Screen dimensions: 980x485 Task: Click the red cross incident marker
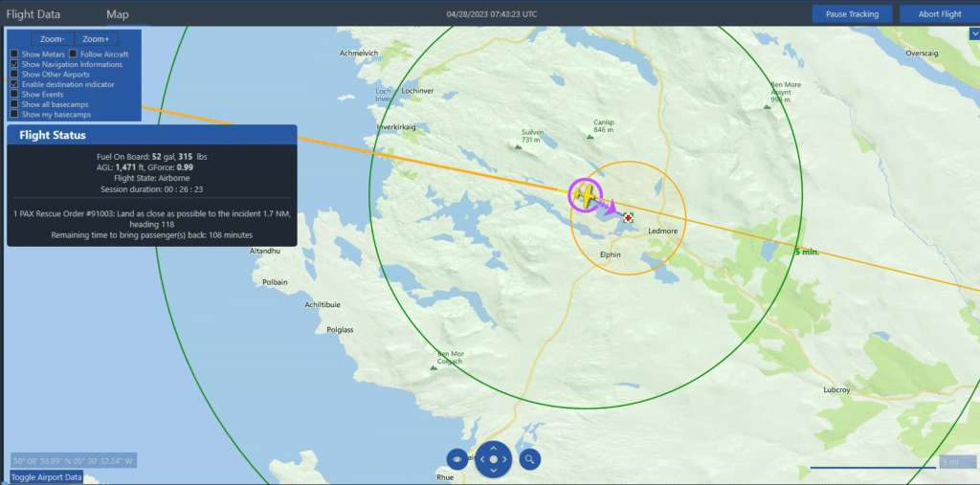(628, 218)
